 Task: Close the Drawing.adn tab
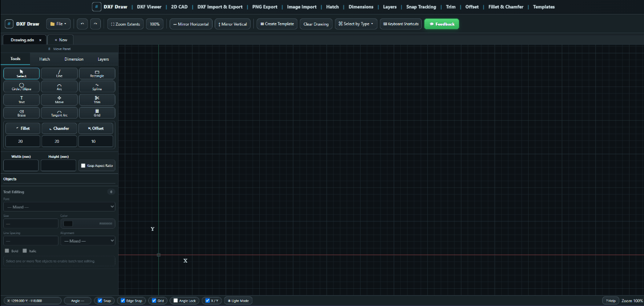point(40,40)
